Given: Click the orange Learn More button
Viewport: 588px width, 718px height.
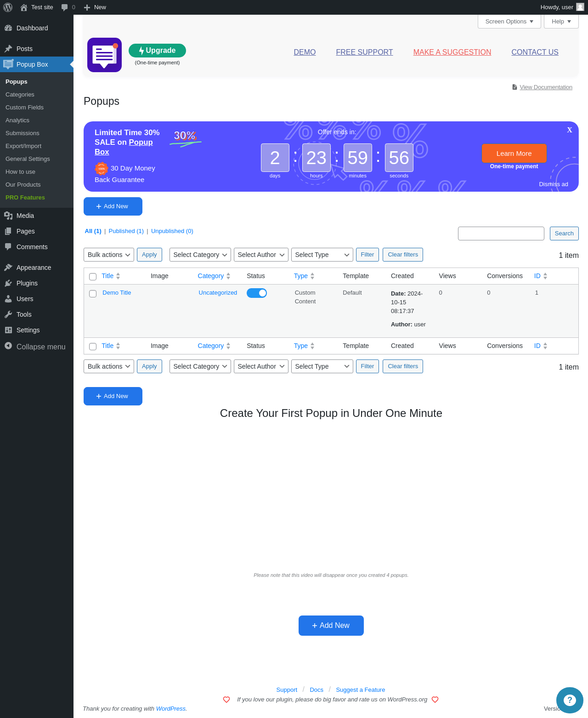Looking at the screenshot, I should [x=514, y=154].
